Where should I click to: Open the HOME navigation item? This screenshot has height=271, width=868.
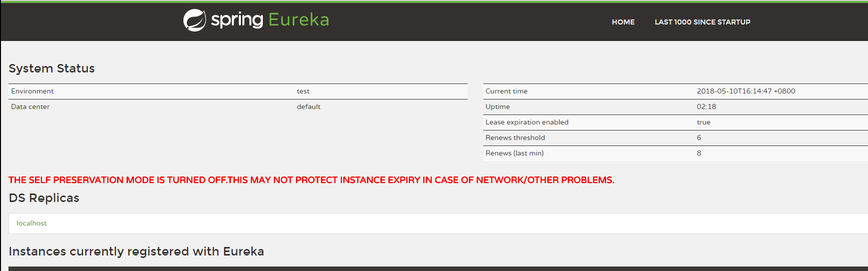pos(623,22)
